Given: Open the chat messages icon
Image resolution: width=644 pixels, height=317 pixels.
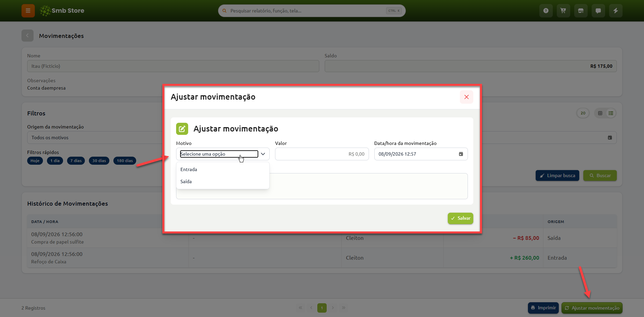Looking at the screenshot, I should click(598, 11).
